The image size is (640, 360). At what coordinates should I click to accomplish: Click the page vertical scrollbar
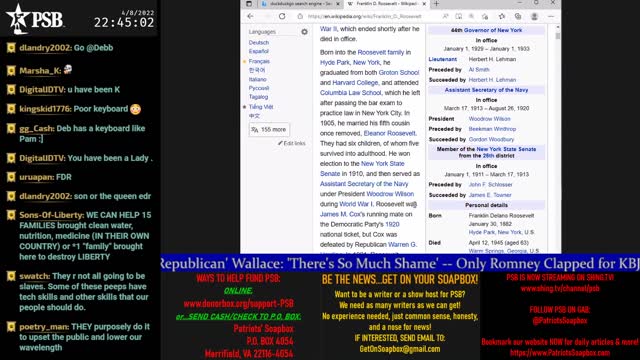pyautogui.click(x=558, y=139)
